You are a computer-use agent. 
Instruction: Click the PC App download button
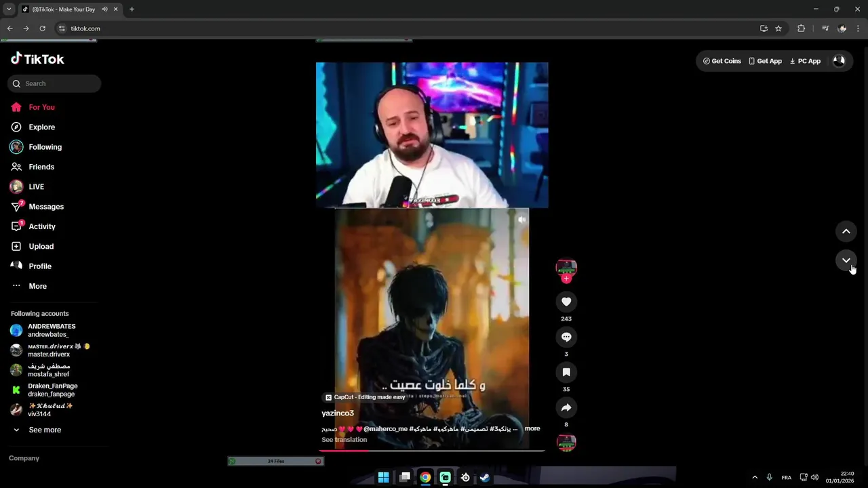pyautogui.click(x=805, y=61)
